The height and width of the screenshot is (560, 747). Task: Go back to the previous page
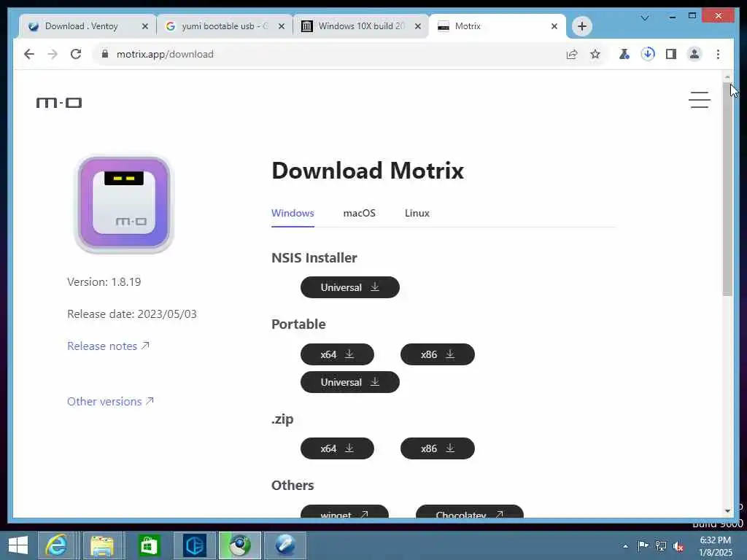point(29,54)
